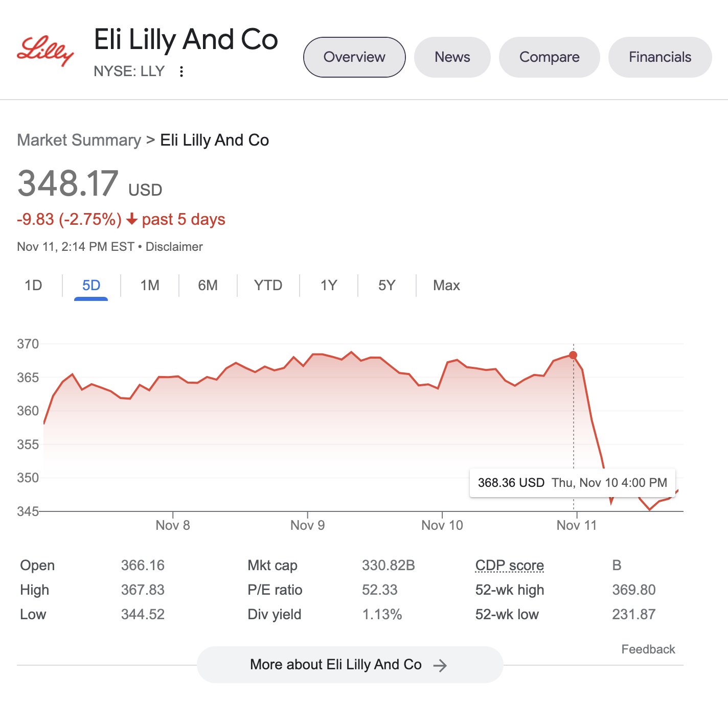Screen dimensions: 728x703
Task: Open More about Eli Lilly And Co
Action: coord(335,665)
